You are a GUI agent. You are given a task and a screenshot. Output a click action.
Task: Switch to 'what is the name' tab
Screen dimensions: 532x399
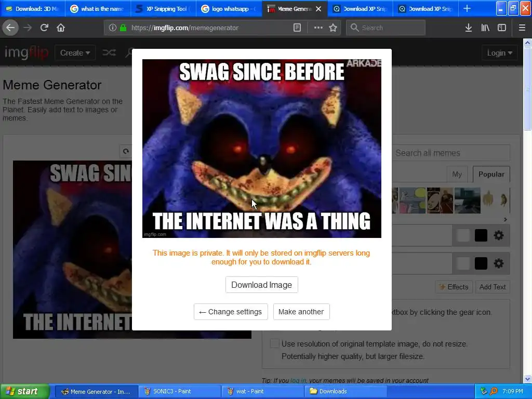98,9
